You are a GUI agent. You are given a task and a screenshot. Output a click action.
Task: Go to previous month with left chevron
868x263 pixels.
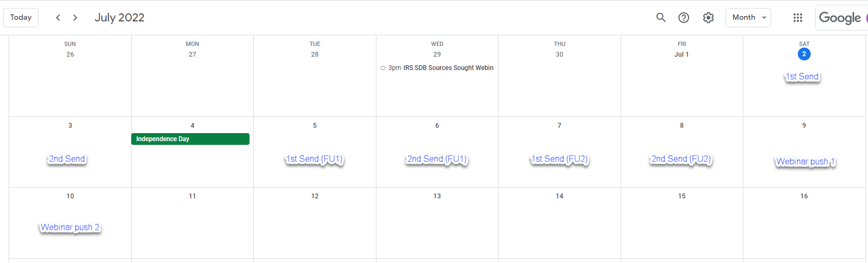coord(58,18)
